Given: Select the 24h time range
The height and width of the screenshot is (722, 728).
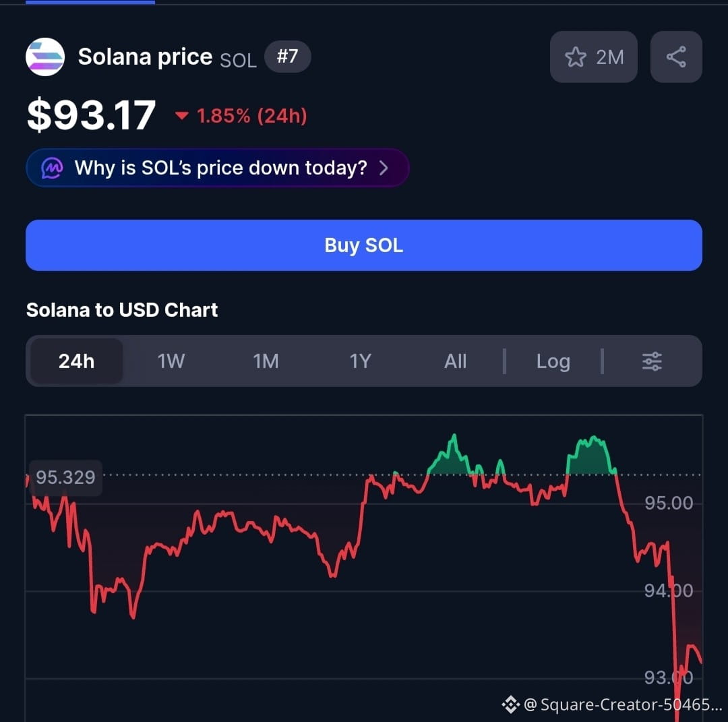Looking at the screenshot, I should pos(77,361).
